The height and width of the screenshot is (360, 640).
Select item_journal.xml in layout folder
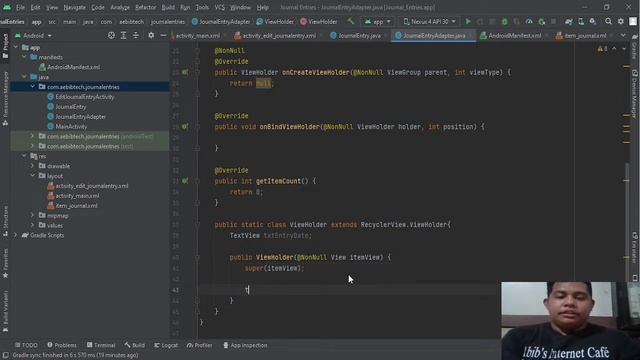pos(76,206)
